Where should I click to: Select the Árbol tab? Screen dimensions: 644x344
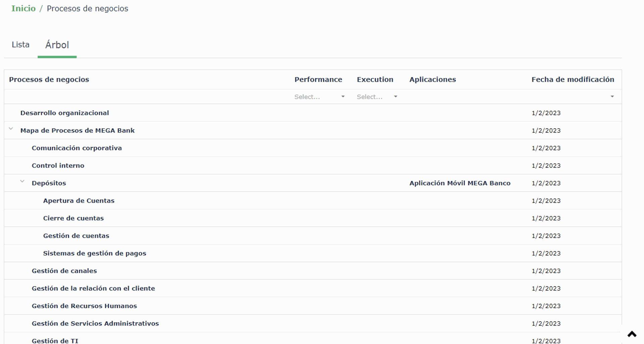click(x=57, y=45)
